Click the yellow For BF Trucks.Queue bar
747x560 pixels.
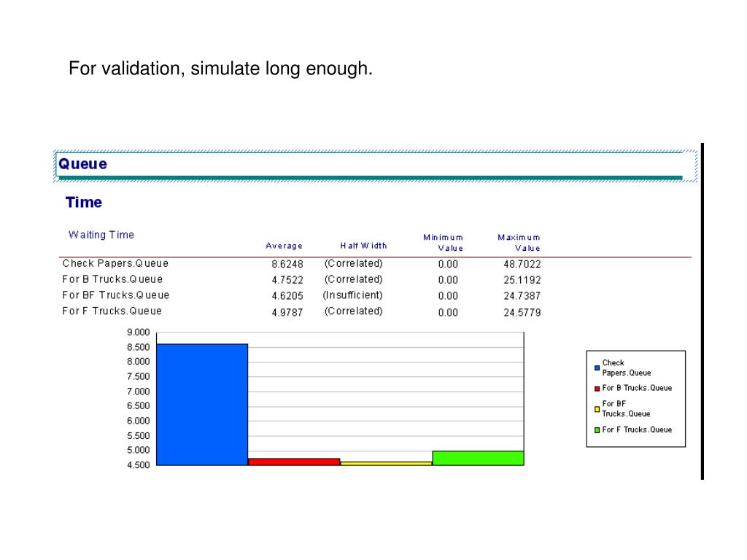386,463
